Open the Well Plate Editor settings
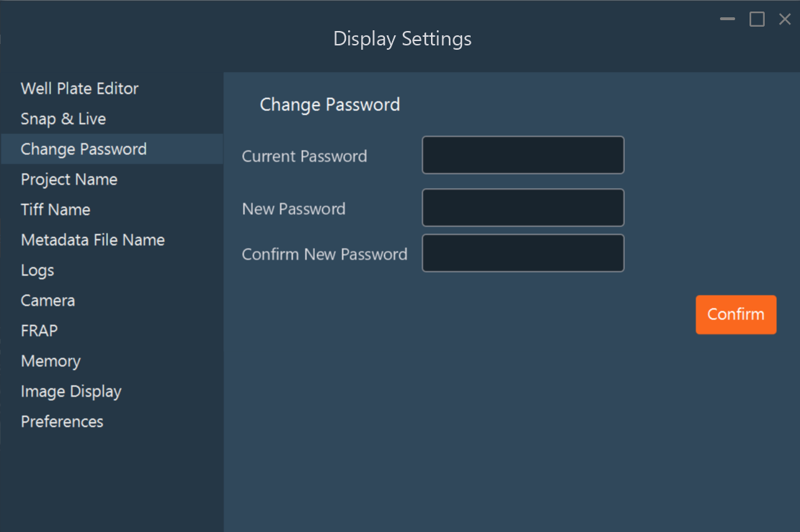This screenshot has width=800, height=532. click(79, 88)
